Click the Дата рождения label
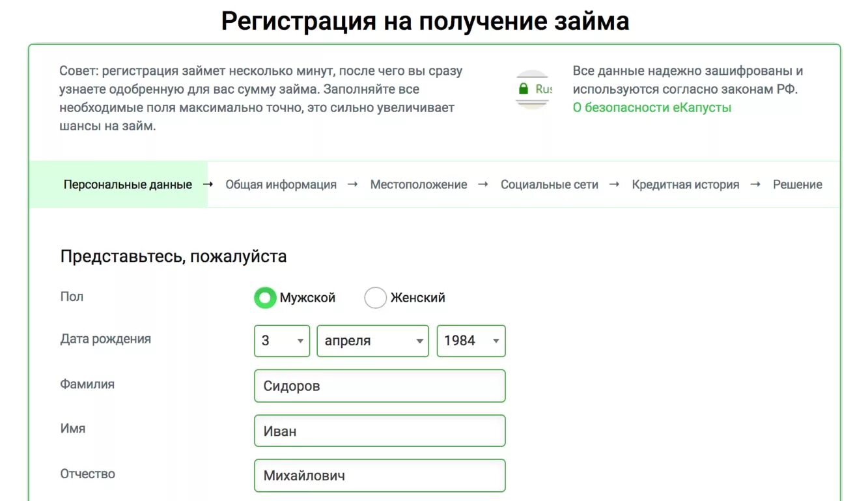 point(105,339)
